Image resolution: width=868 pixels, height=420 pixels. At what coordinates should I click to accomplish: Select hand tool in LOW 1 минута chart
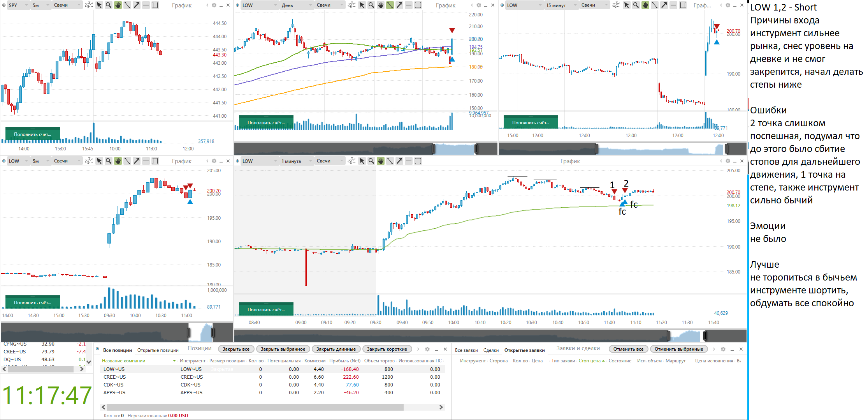[381, 161]
